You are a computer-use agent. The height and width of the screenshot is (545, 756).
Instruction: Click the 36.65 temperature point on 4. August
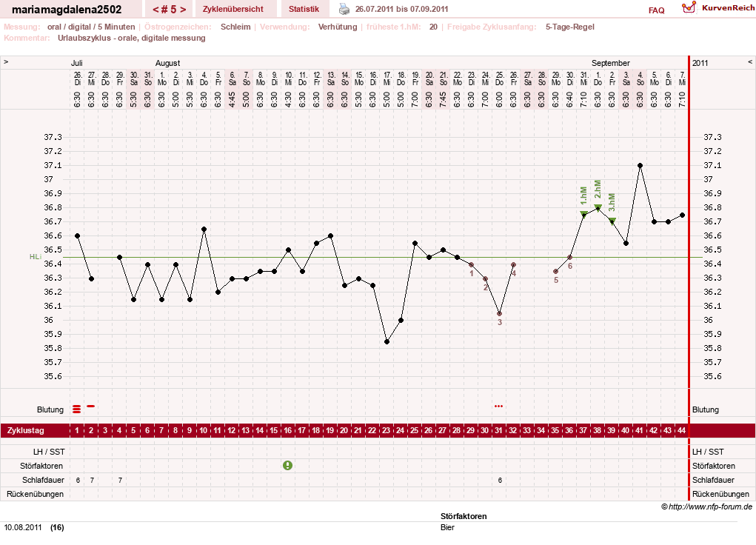[x=204, y=229]
